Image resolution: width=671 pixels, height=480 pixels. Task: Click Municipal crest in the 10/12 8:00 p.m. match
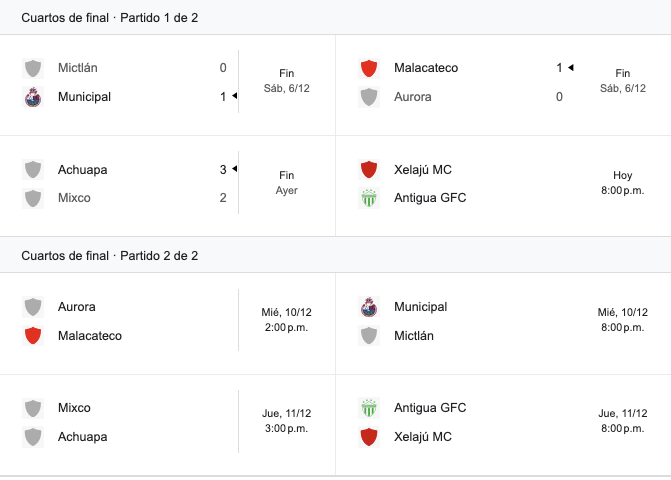(x=369, y=307)
